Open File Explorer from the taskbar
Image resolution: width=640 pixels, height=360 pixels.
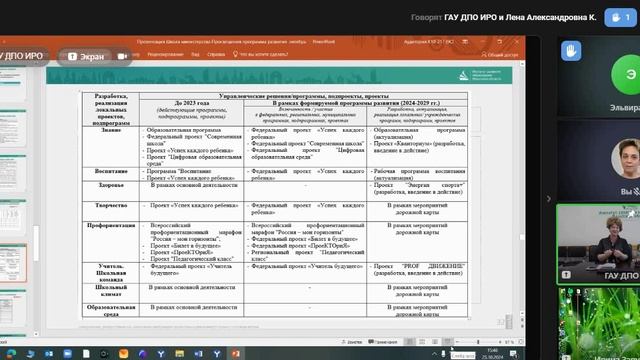tap(180, 354)
